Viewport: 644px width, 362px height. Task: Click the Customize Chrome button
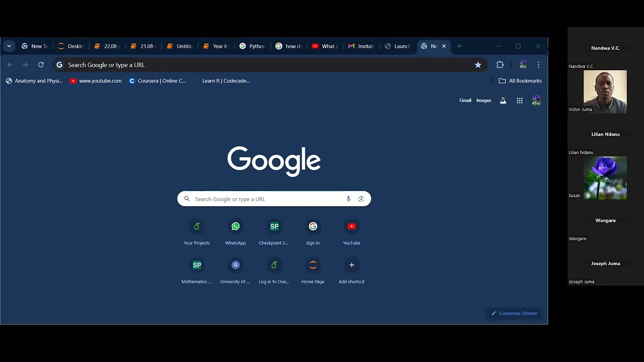(514, 313)
